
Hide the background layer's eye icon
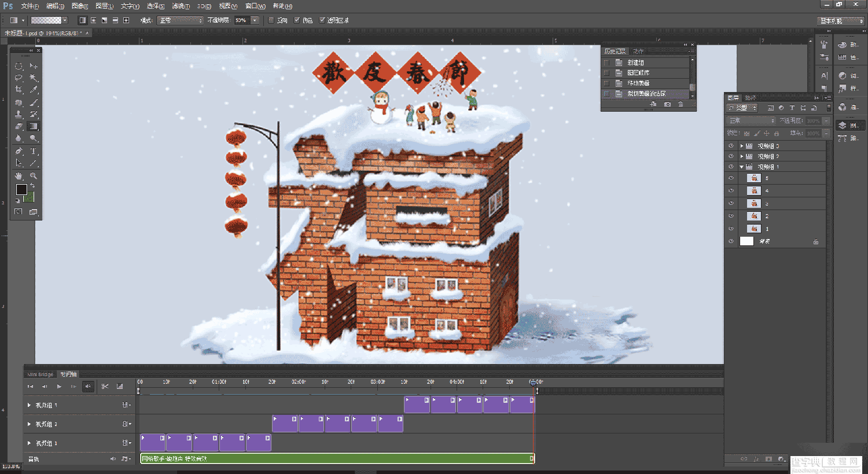tap(731, 241)
